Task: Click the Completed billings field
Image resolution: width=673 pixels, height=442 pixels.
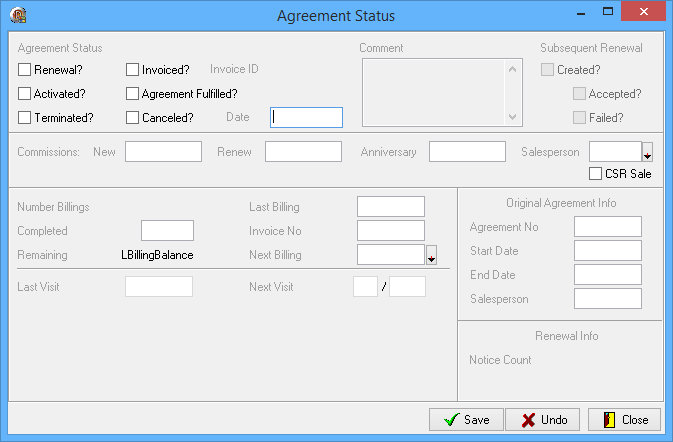Action: point(167,231)
